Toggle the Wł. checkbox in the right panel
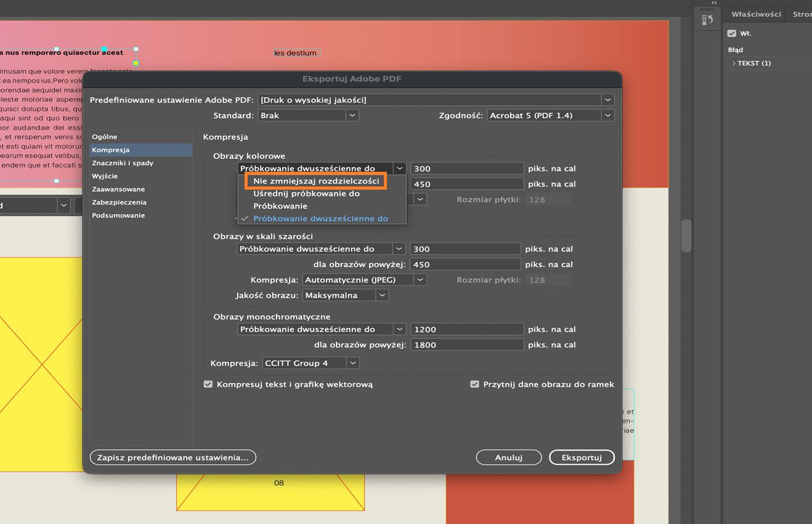 pos(732,33)
